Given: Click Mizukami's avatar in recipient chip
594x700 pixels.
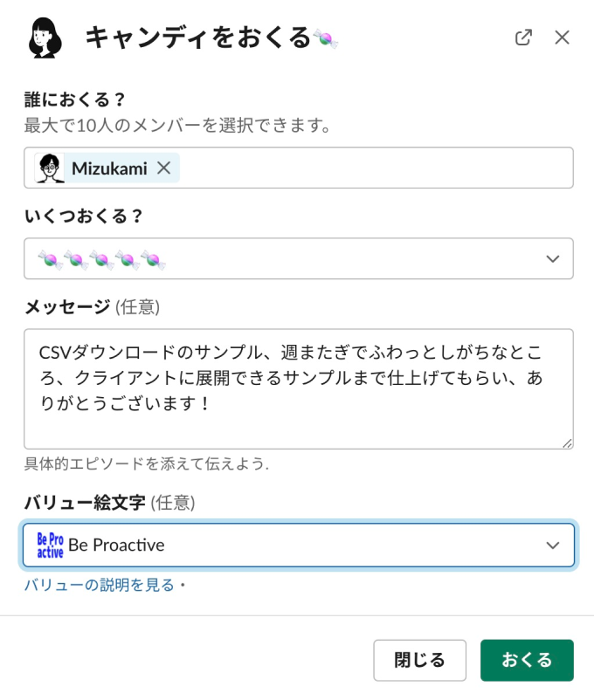Looking at the screenshot, I should click(x=51, y=168).
